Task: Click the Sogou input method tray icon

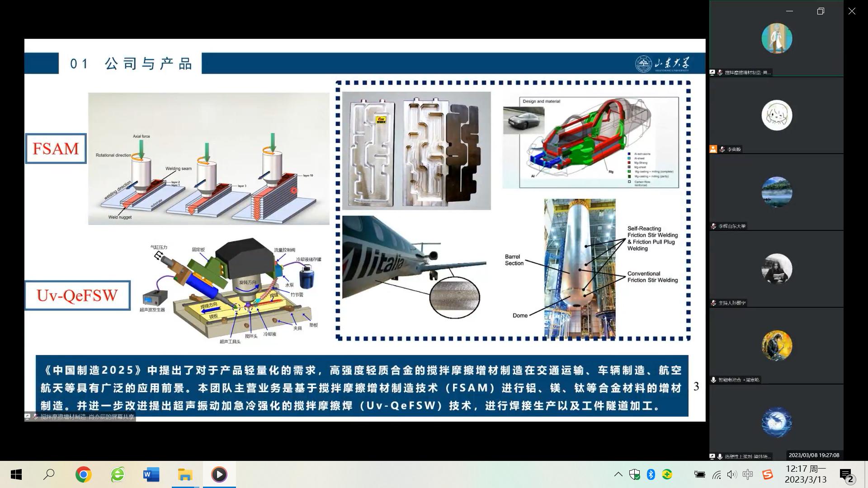Action: (x=768, y=474)
